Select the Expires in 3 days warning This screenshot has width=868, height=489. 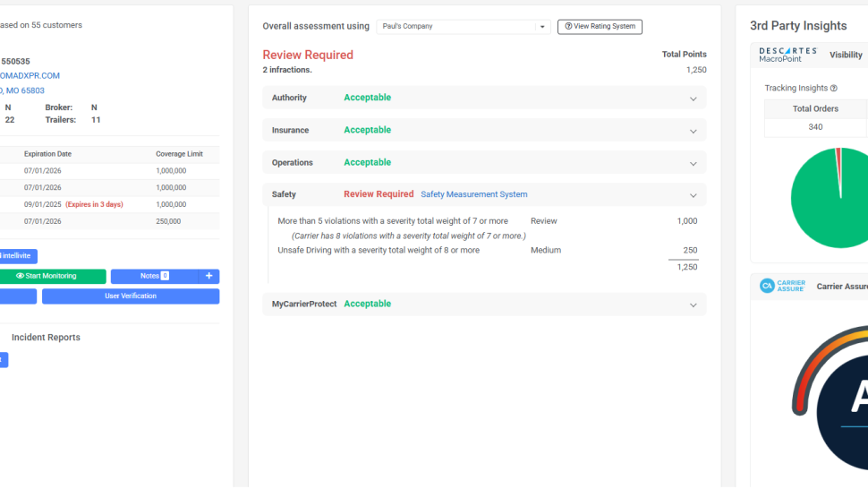(94, 204)
